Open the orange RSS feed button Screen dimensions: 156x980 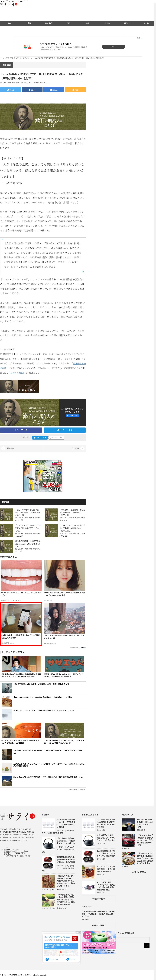(x=75, y=90)
